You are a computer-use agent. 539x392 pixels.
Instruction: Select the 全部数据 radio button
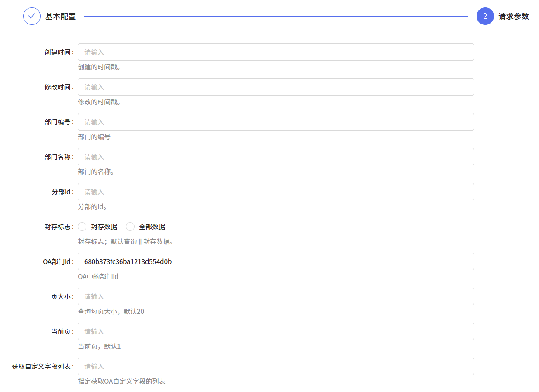point(130,227)
